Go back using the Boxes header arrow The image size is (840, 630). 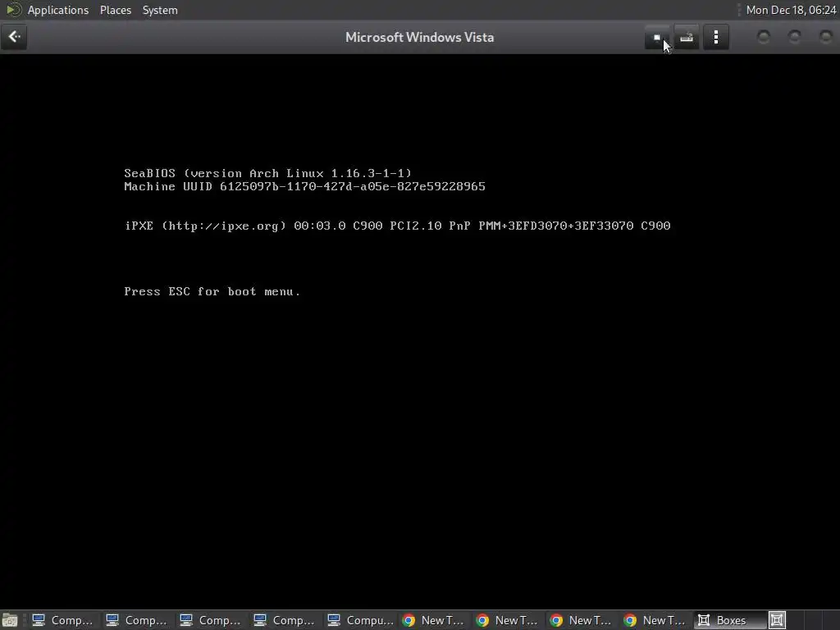pos(14,37)
